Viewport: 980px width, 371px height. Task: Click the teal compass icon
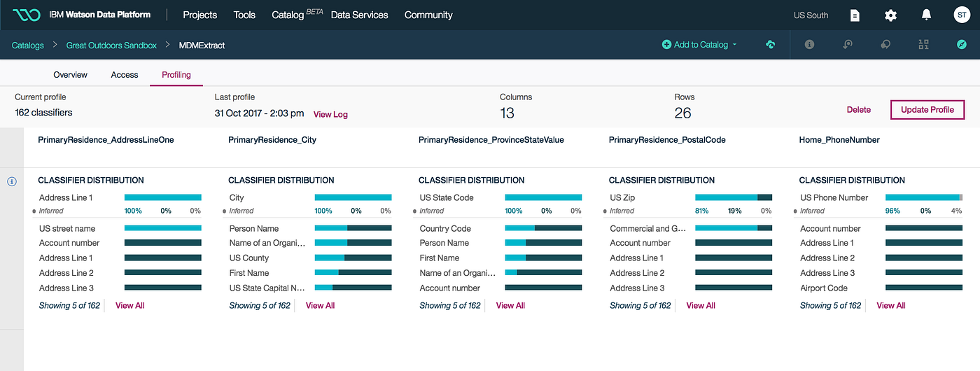tap(962, 45)
